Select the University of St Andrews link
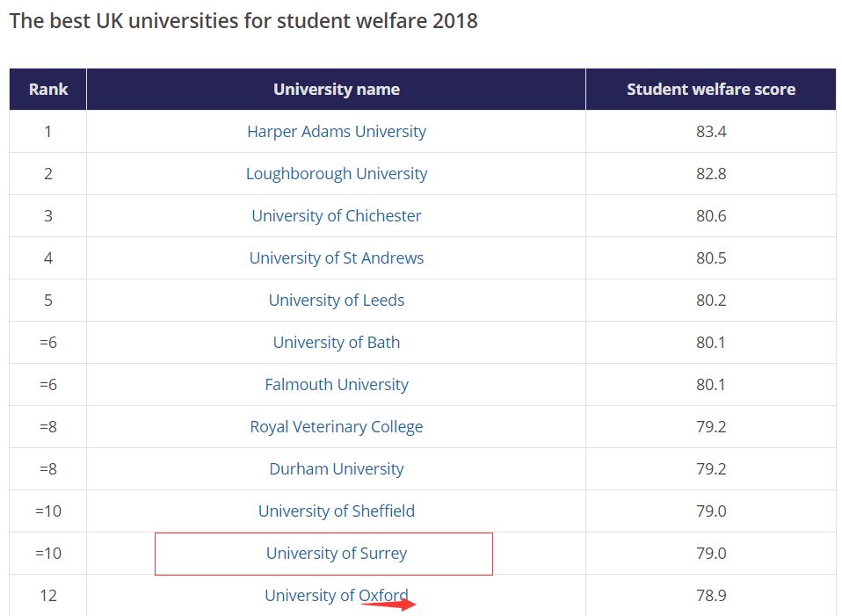842x616 pixels. pyautogui.click(x=337, y=258)
